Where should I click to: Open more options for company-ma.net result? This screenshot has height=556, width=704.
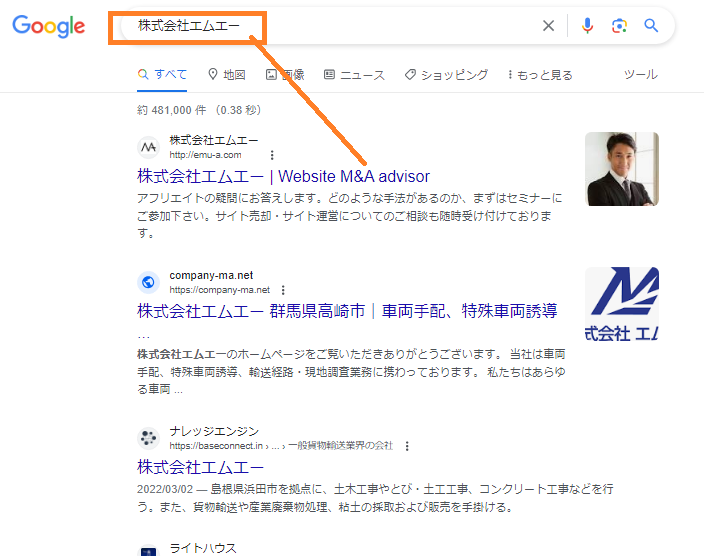[x=283, y=290]
